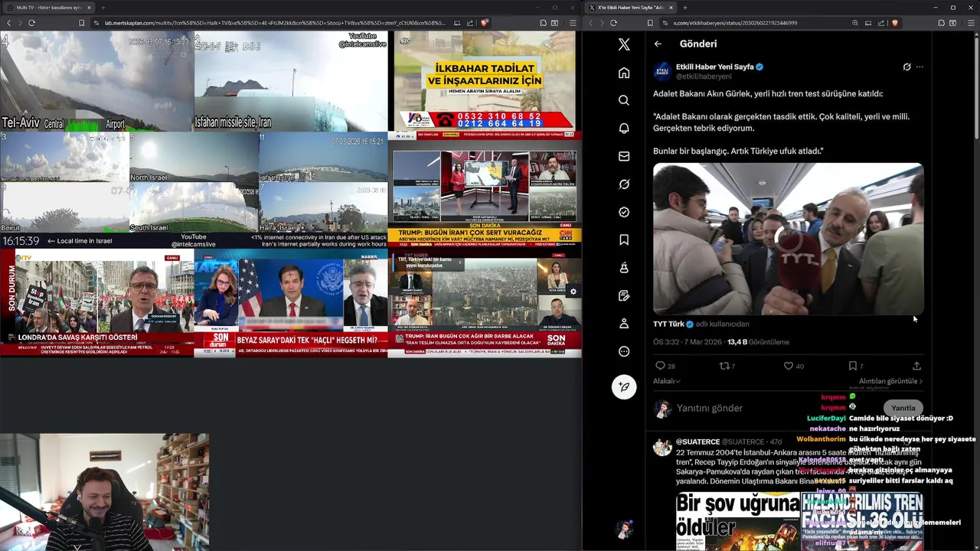The image size is (980, 551).
Task: Open a new tab in Multi TV window
Action: 103,7
